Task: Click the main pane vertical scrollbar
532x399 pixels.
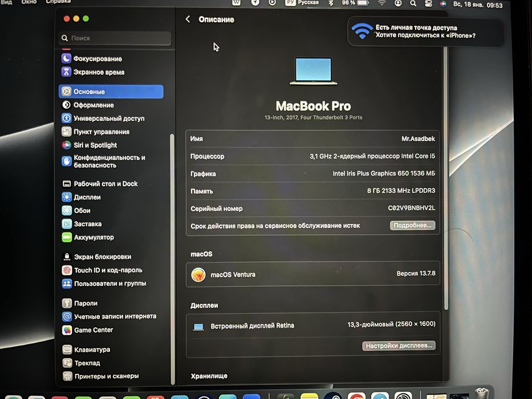Action: pos(446,178)
